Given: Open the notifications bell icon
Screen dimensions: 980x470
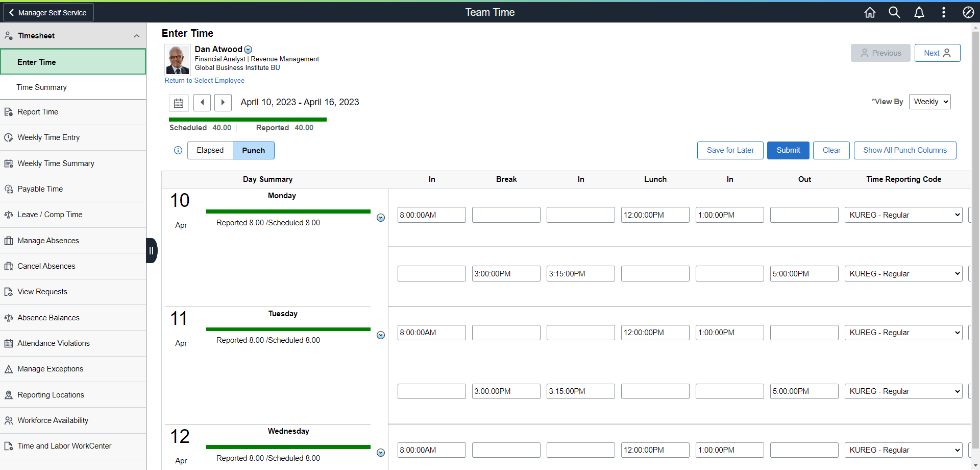Looking at the screenshot, I should tap(919, 12).
